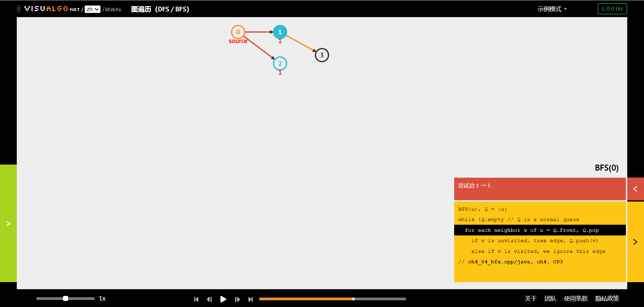Open the 示例模式 mode dropdown

pyautogui.click(x=552, y=9)
